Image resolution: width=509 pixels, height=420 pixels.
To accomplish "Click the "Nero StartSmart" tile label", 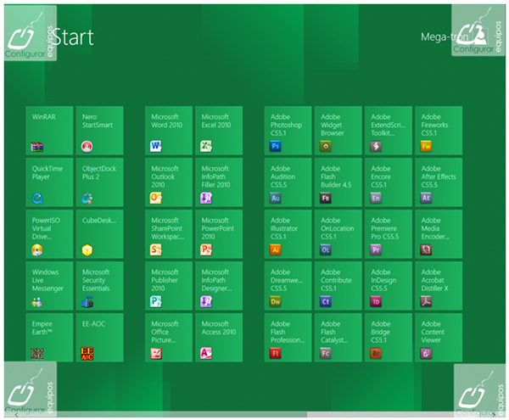I will 97,120.
